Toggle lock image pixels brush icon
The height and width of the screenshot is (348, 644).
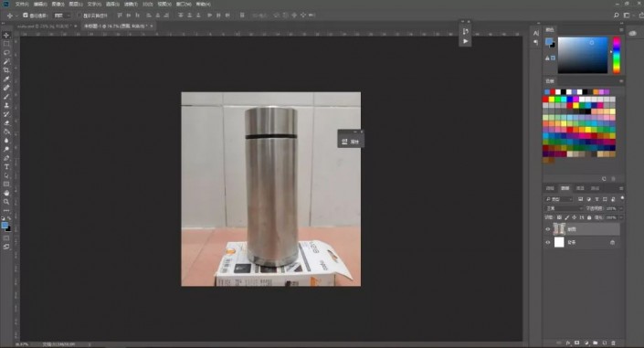point(566,217)
